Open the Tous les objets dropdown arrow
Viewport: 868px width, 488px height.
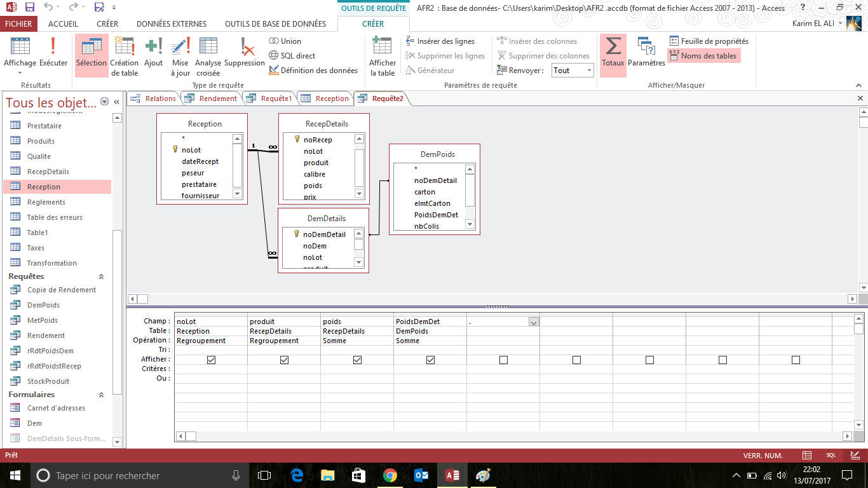coord(105,102)
